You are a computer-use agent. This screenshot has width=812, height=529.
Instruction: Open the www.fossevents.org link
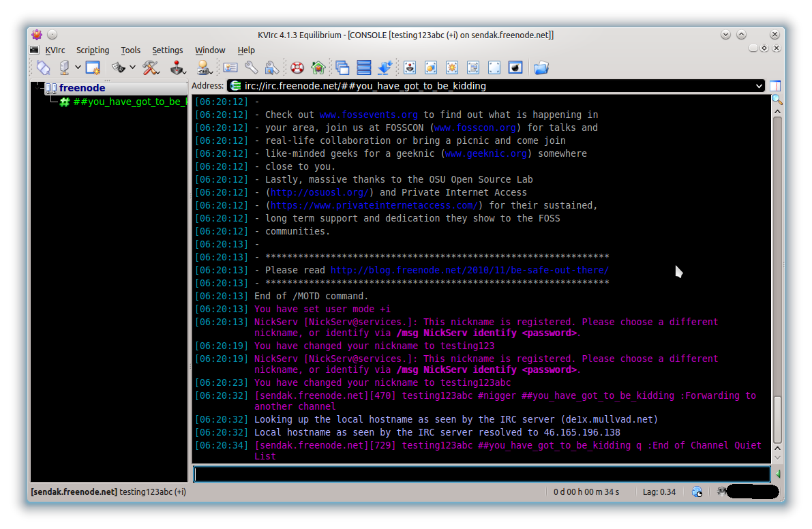tap(368, 115)
